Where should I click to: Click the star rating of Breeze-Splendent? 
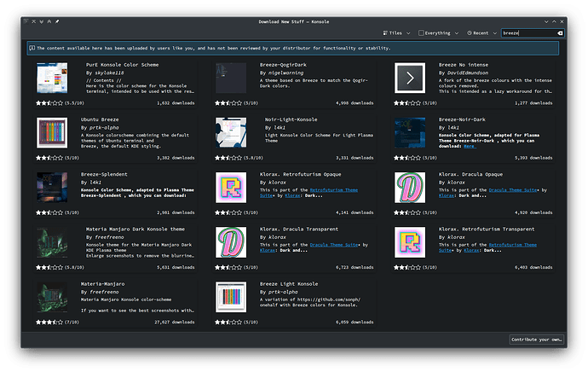tap(49, 212)
